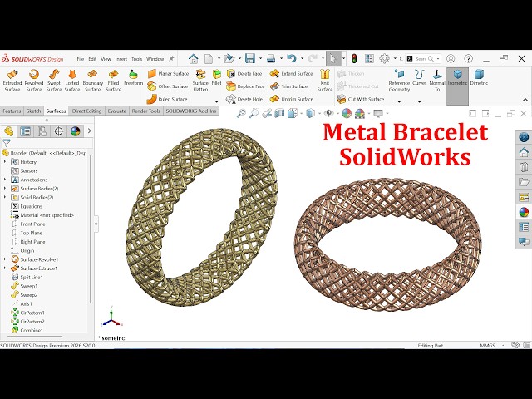Select the Freeform tool
The width and height of the screenshot is (532, 399).
(x=133, y=77)
